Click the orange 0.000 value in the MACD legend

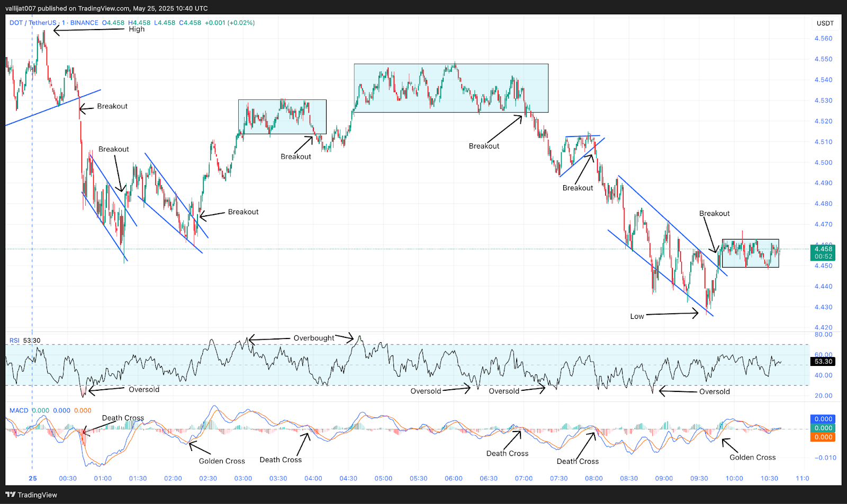point(83,410)
